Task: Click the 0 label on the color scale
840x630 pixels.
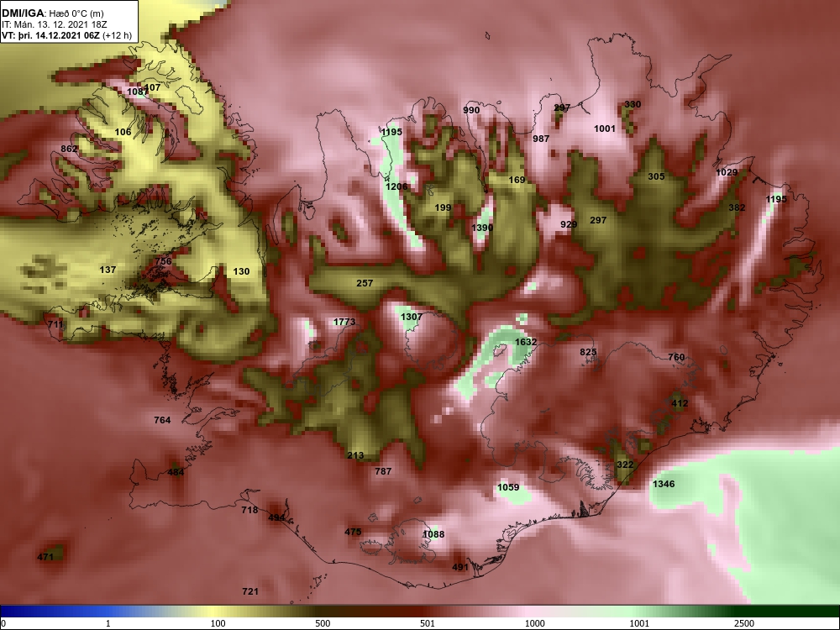Action: 3,623
